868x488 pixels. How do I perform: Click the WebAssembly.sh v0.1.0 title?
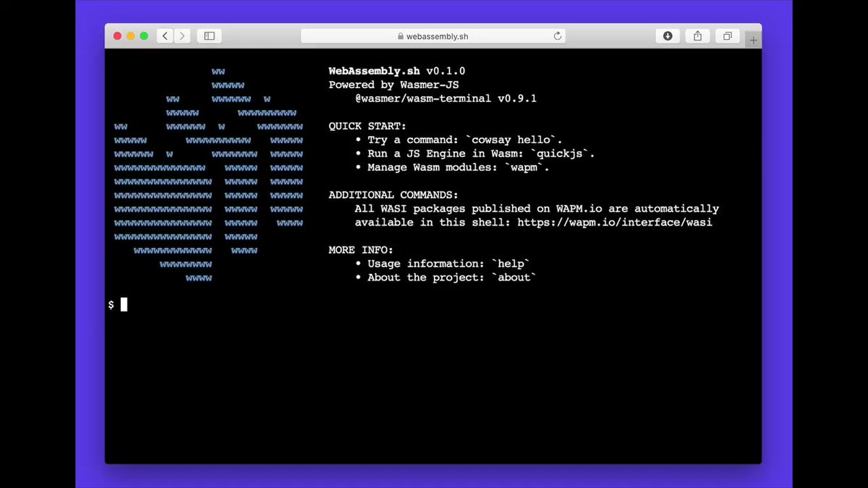point(397,71)
